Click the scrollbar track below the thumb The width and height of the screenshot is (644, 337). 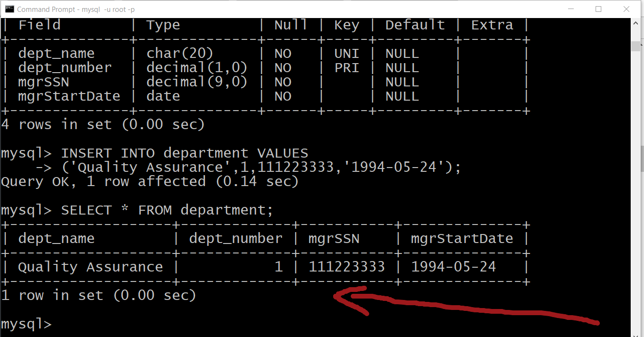pyautogui.click(x=635, y=190)
